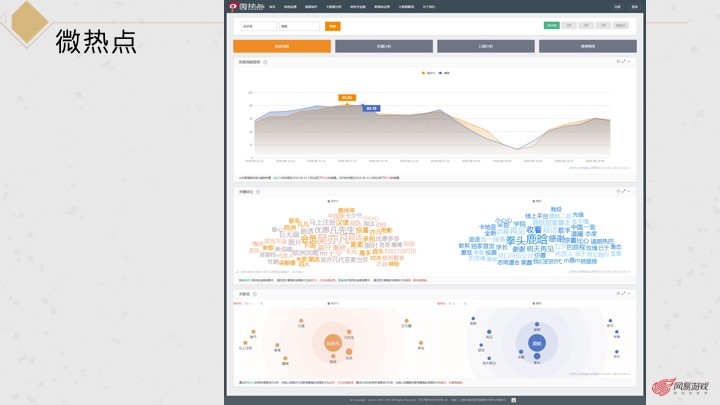The height and width of the screenshot is (405, 720).
Task: Click the orange compare search button
Action: 332,25
